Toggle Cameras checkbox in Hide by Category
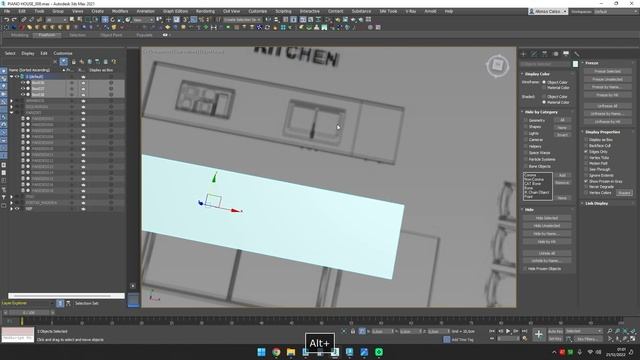The height and width of the screenshot is (360, 640). [525, 140]
